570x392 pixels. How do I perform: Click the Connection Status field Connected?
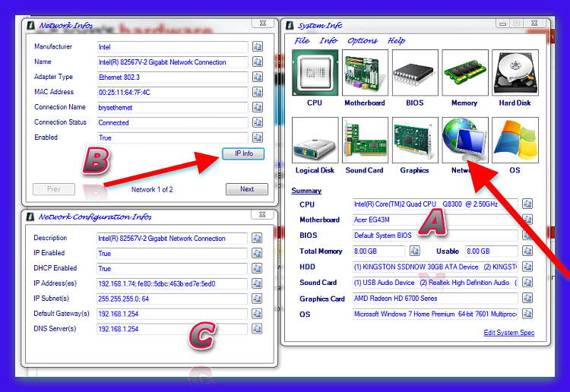point(173,123)
